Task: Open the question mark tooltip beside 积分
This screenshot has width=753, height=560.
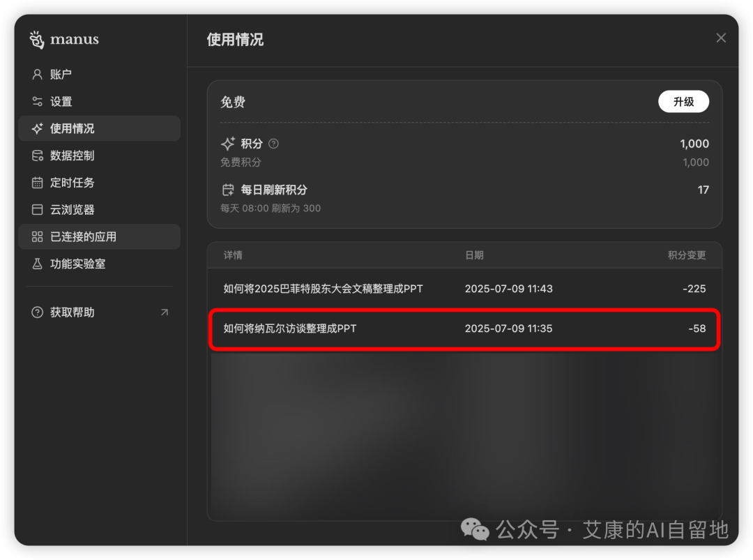Action: 273,144
